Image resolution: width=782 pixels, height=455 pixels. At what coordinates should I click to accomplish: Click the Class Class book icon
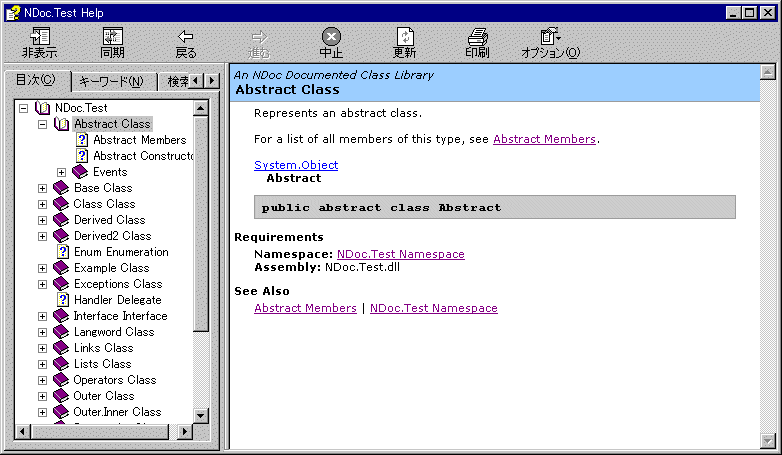coord(61,204)
